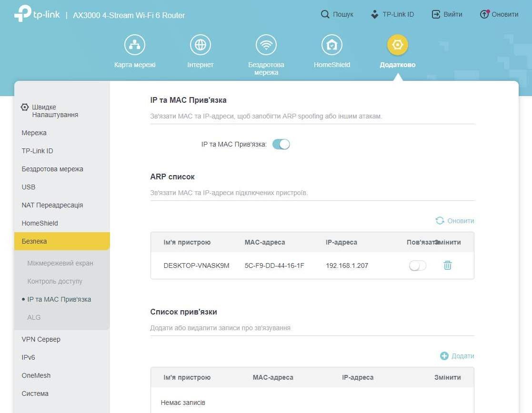Open the HomeShield icon
Viewport: 532px width, 413px height.
pos(331,45)
